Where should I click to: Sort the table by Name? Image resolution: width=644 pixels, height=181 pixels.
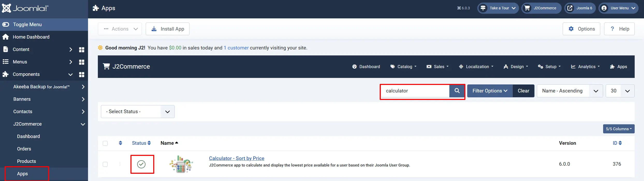click(x=169, y=143)
